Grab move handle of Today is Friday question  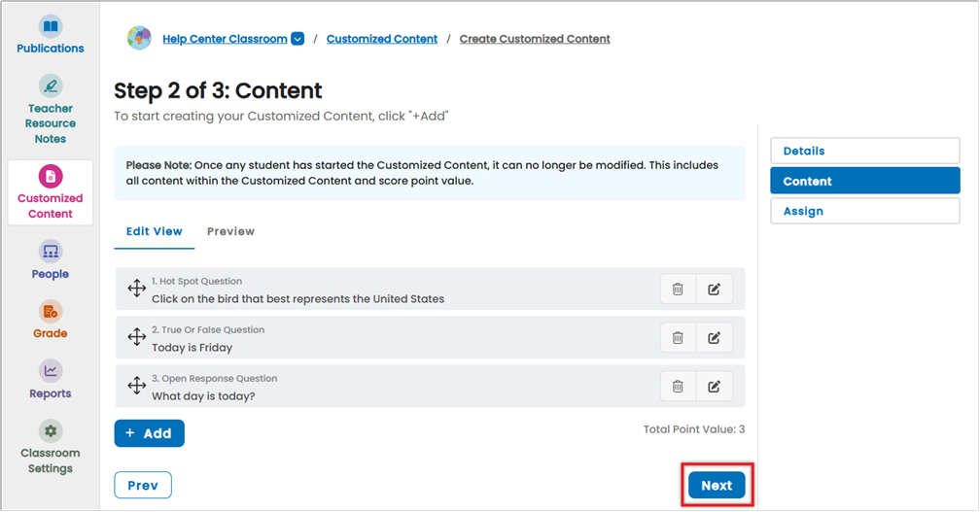point(136,337)
